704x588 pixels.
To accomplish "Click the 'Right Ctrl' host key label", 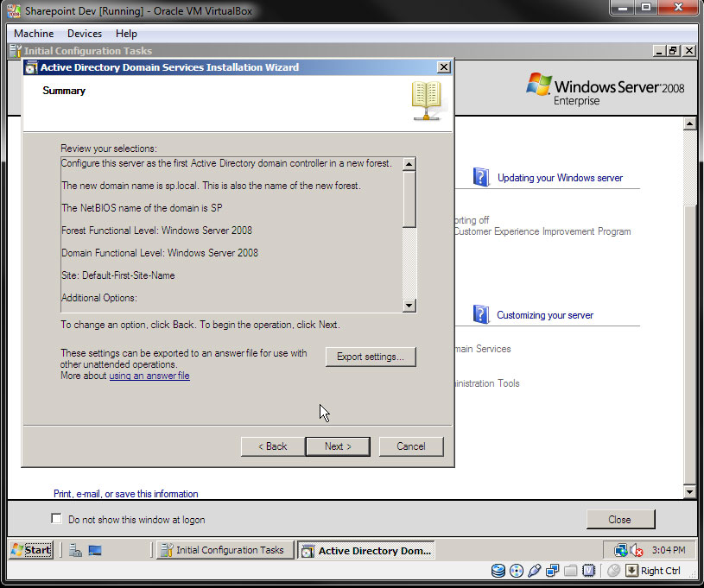I will [661, 571].
